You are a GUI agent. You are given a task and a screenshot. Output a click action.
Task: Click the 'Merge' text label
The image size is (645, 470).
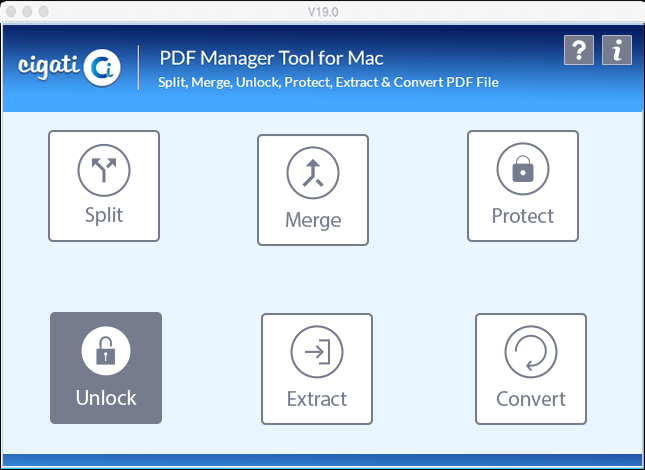tap(313, 220)
